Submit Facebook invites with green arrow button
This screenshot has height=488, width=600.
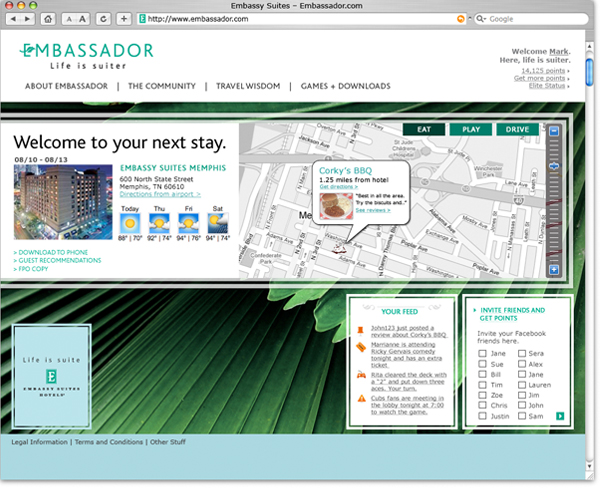560,415
